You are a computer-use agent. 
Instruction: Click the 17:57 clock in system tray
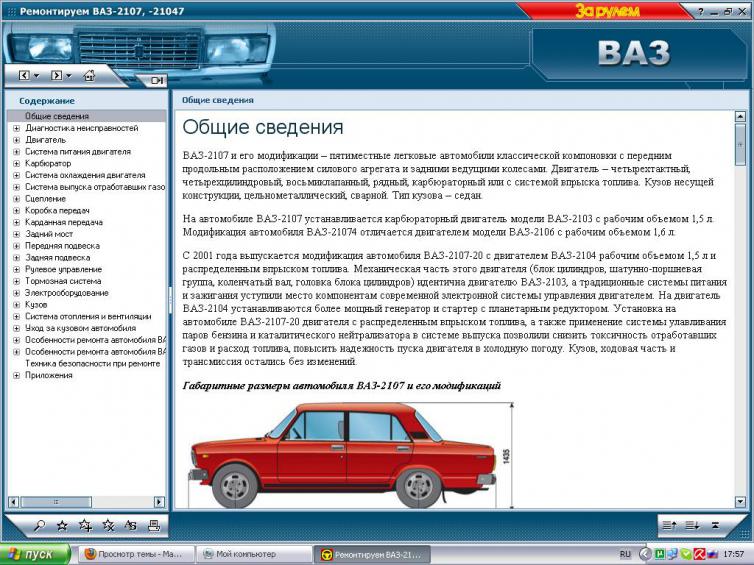[x=733, y=554]
